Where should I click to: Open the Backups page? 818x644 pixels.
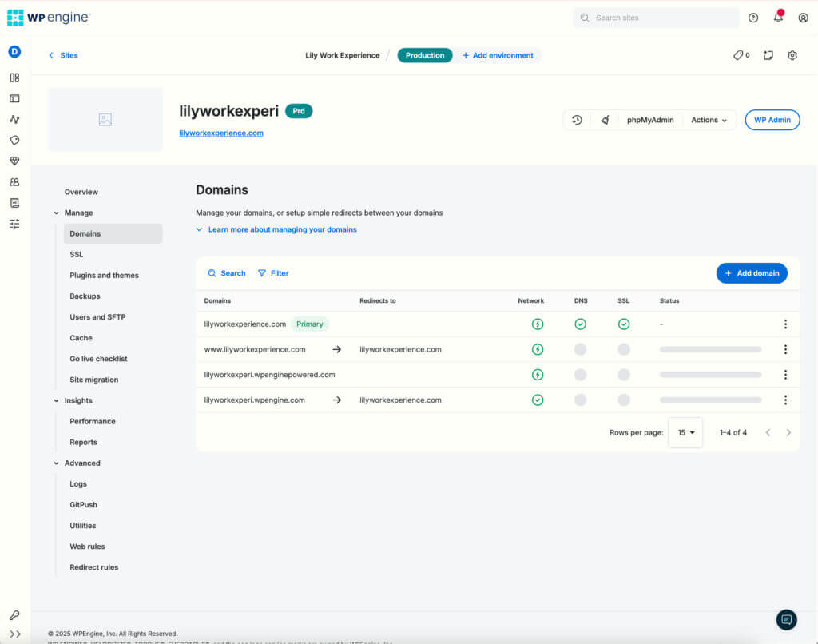coord(85,296)
